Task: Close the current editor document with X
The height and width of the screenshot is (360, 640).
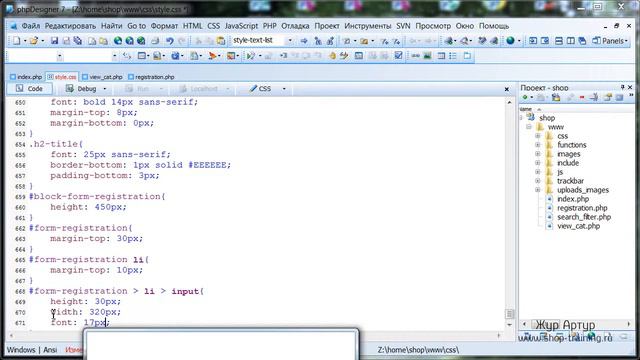Action: [x=507, y=89]
